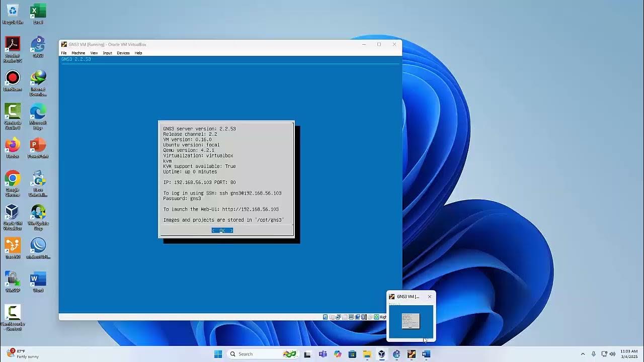The width and height of the screenshot is (644, 362).
Task: Open Microsoft Teams from the taskbar
Action: tap(323, 354)
